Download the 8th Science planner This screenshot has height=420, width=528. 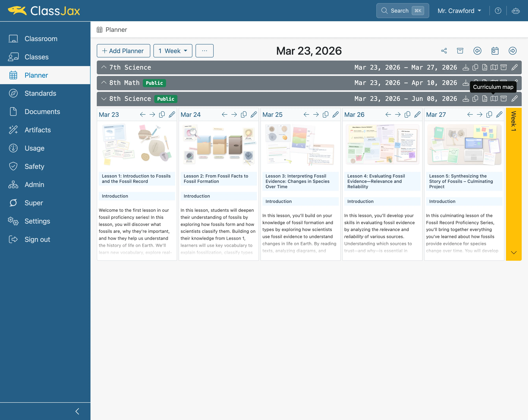466,99
